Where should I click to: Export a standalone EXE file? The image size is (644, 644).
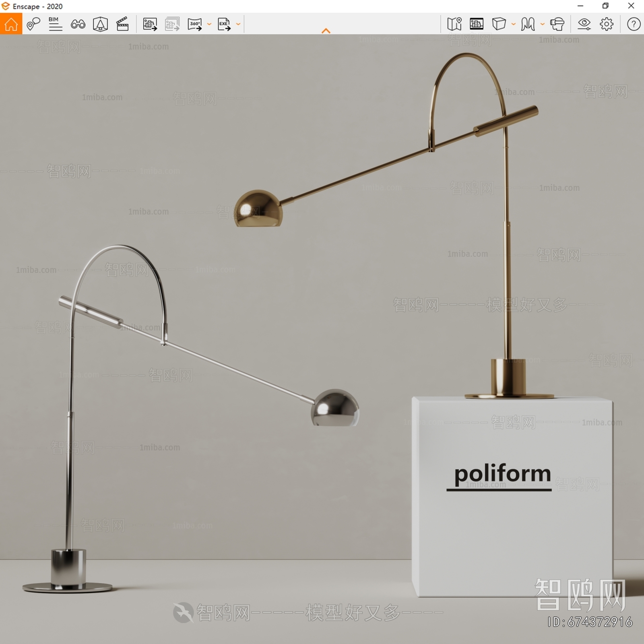224,24
